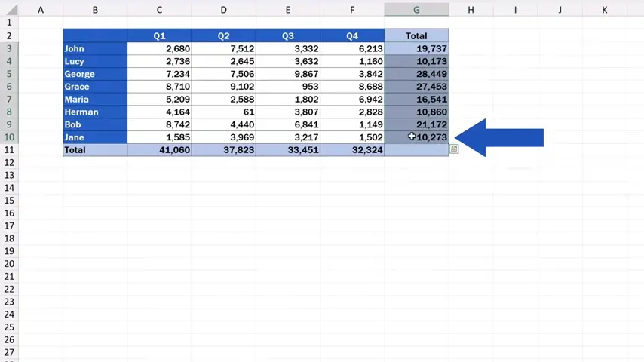Select Grace's Q2 value 9,102
Image resolution: width=644 pixels, height=362 pixels.
coord(223,87)
